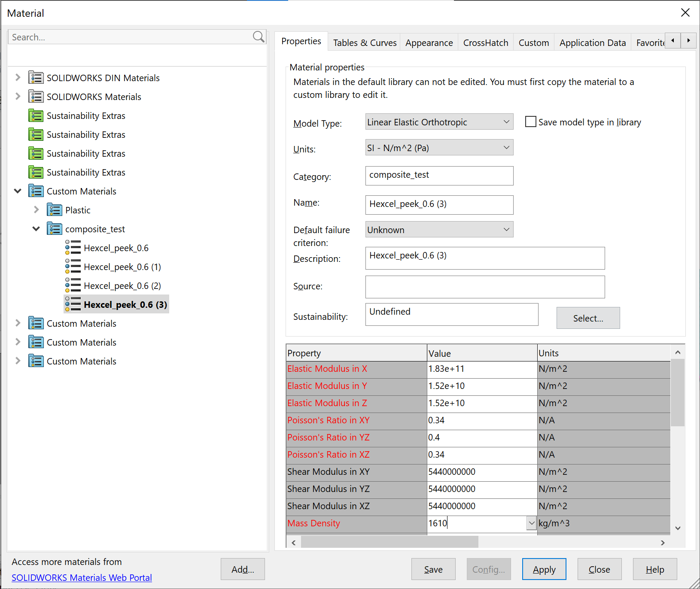
Task: Click the SOLIDWORKS Materials library icon
Action: (36, 97)
